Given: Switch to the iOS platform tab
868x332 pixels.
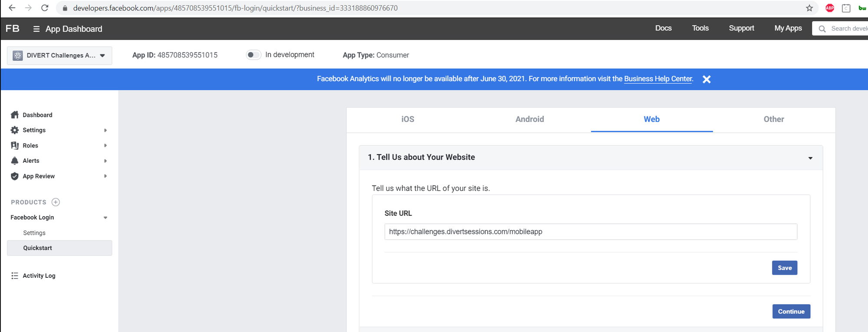Looking at the screenshot, I should (x=408, y=119).
